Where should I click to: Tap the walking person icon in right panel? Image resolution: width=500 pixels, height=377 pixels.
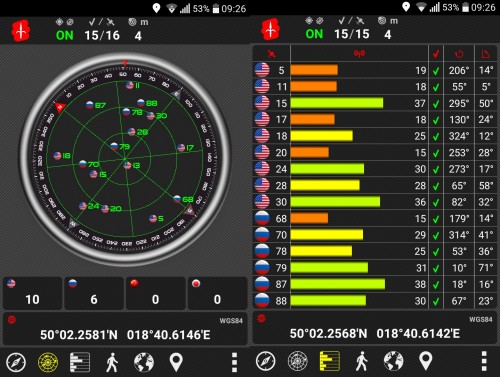(361, 361)
